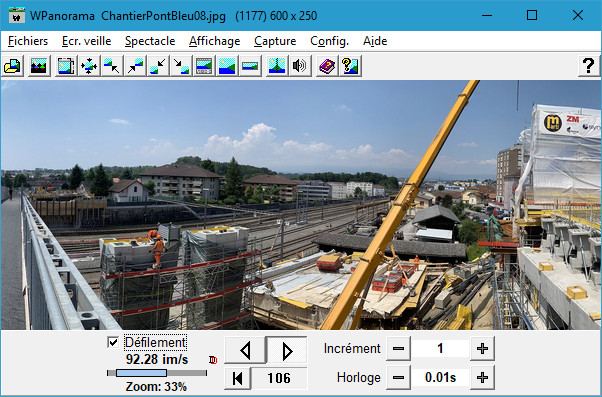Open the Fichiers menu
The width and height of the screenshot is (602, 397).
(28, 41)
